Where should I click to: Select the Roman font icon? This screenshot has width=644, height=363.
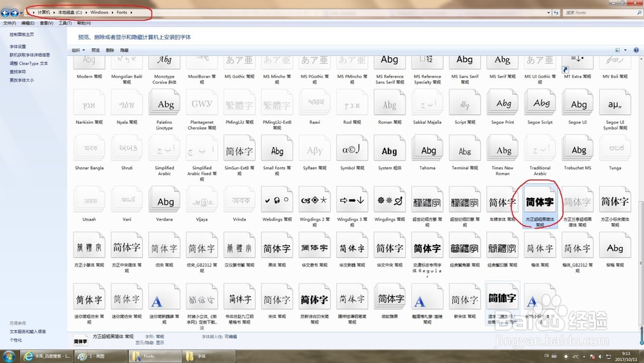point(390,103)
